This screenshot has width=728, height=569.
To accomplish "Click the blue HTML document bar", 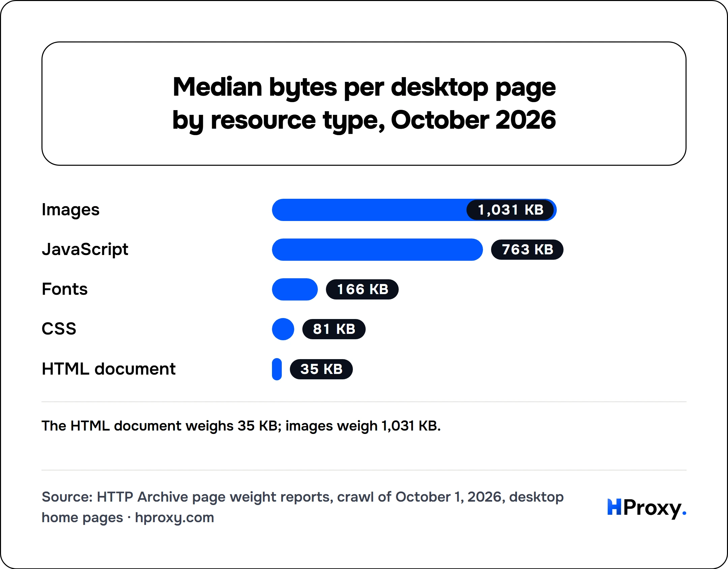I will coord(277,369).
